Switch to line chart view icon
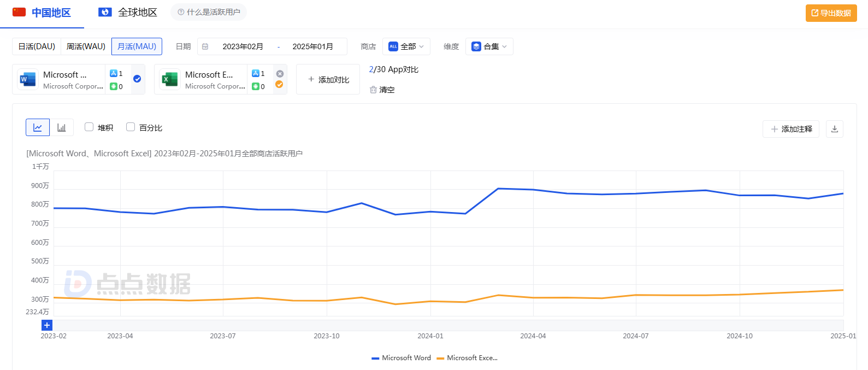Screen dimensions: 868x370 pyautogui.click(x=38, y=127)
